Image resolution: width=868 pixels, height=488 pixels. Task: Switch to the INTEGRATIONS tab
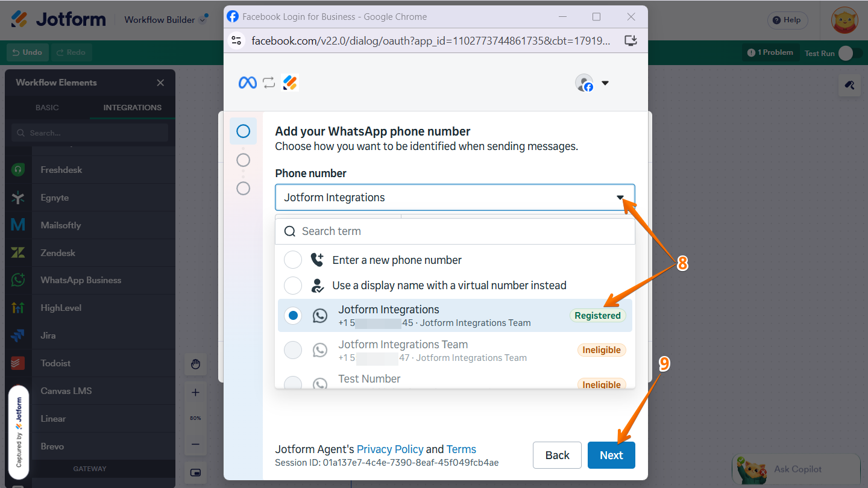pos(133,107)
